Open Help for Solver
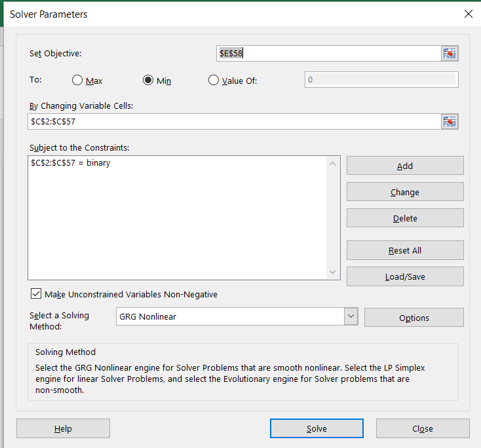 tap(63, 428)
